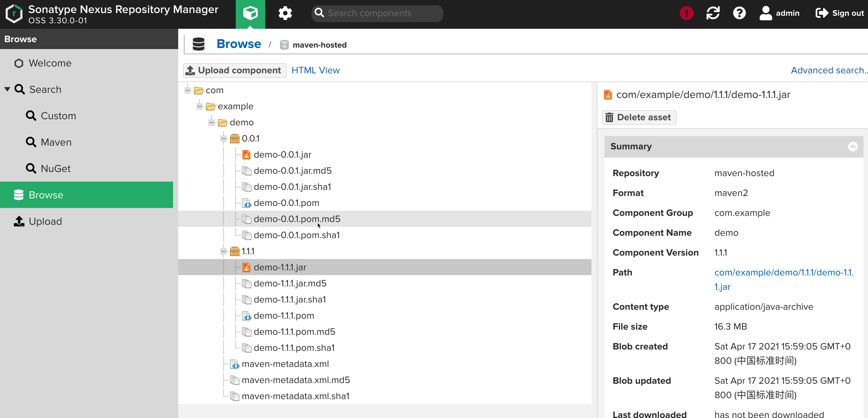The width and height of the screenshot is (868, 418).
Task: Click the Upload component button
Action: coord(235,70)
